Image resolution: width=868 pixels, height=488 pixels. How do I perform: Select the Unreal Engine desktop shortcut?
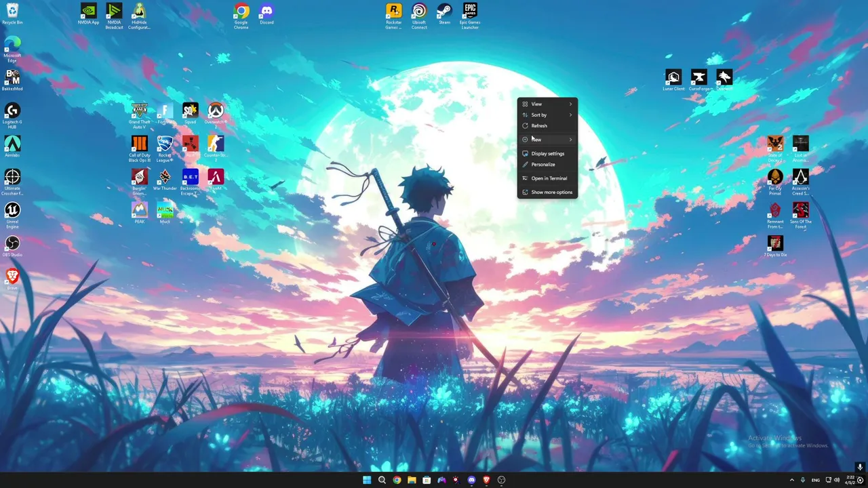[x=12, y=216]
